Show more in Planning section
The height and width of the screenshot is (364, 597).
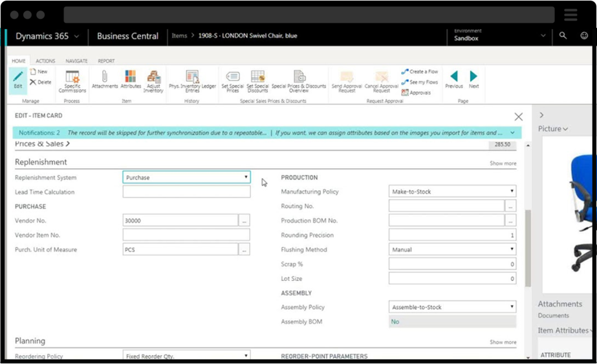pyautogui.click(x=503, y=342)
